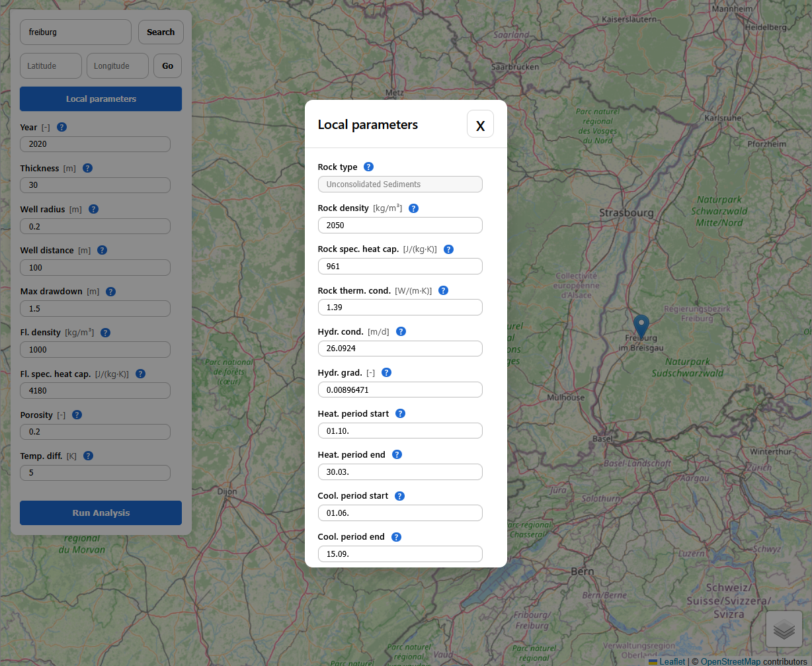Edit cooling period start 01.06.
Image resolution: width=812 pixels, height=666 pixels.
pos(400,513)
